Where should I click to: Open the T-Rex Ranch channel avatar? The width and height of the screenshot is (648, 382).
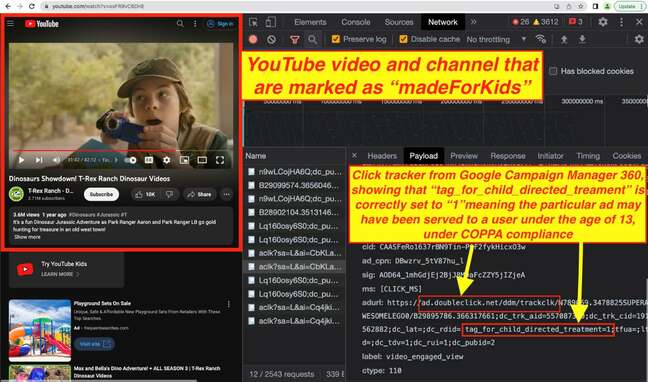[x=16, y=194]
